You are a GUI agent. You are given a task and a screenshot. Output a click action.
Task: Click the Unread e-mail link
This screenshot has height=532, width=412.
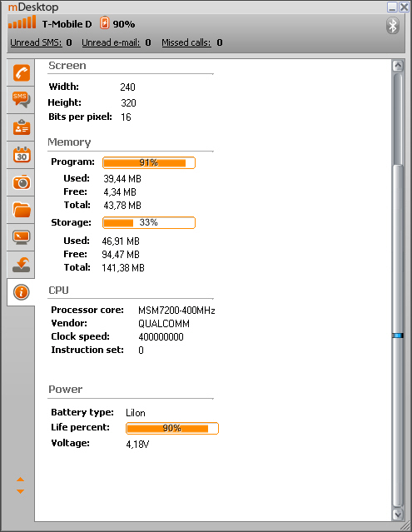pos(111,42)
